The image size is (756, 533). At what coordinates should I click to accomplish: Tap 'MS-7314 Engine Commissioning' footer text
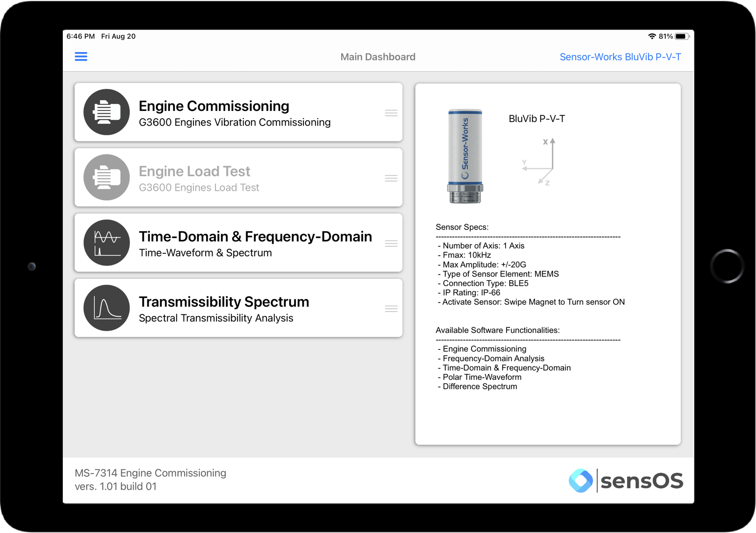150,473
